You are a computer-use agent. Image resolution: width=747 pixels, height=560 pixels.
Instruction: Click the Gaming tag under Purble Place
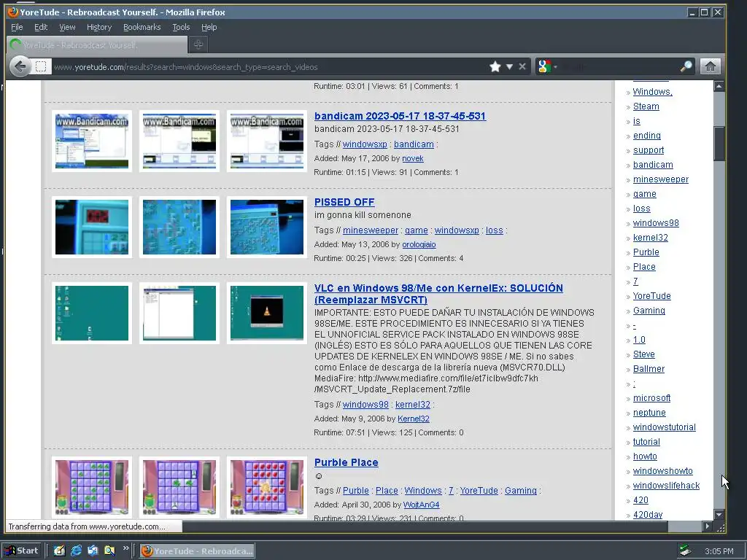coord(520,491)
